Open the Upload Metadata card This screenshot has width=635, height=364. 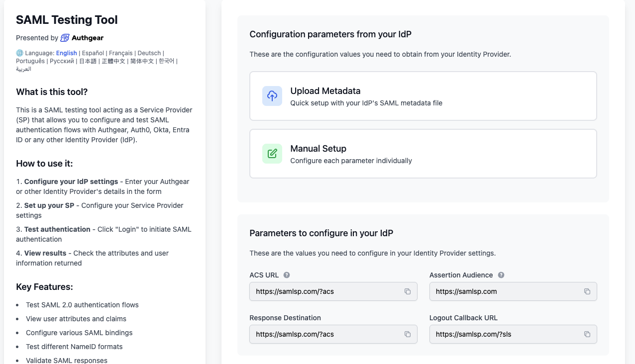coord(423,96)
